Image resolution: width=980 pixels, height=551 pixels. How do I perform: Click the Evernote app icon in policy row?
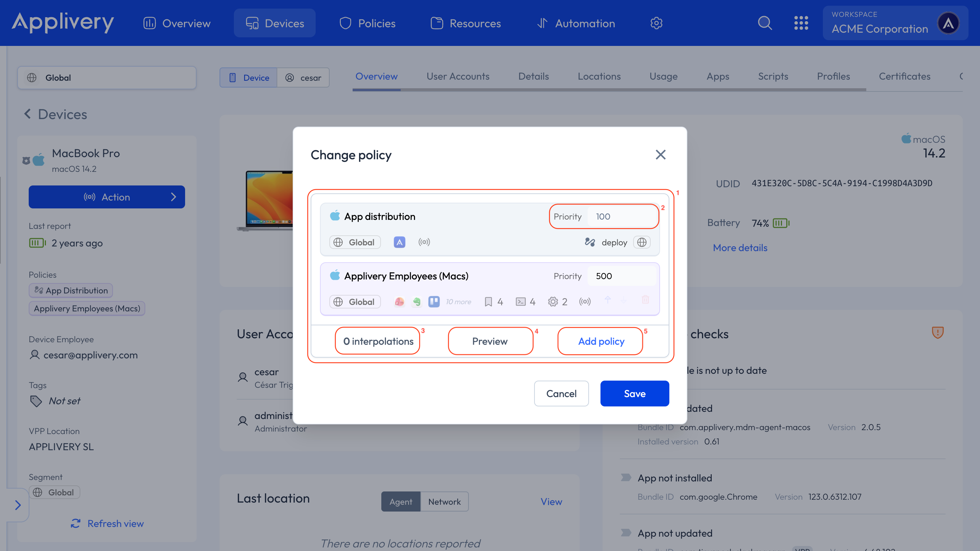416,302
